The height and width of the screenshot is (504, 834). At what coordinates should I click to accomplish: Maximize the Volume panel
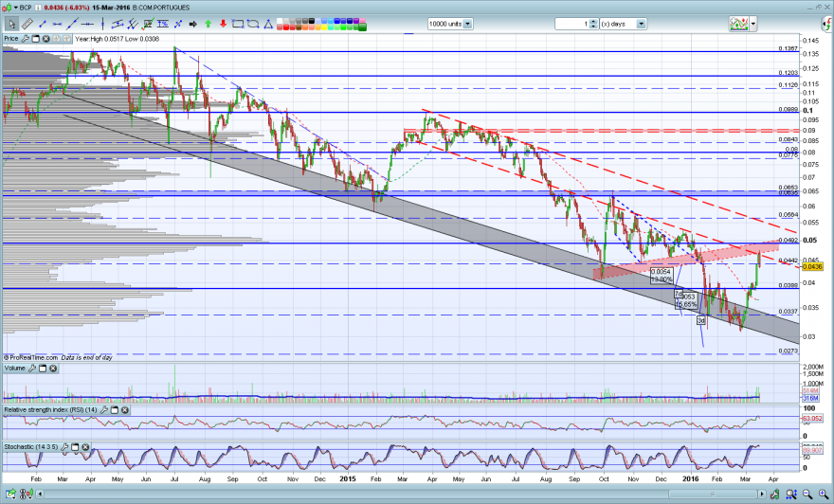pyautogui.click(x=42, y=368)
